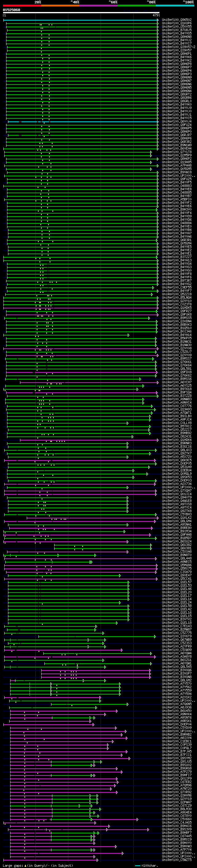Click the cyan alignment bar for UniRef100_Q6V0J4

click(x=83, y=122)
